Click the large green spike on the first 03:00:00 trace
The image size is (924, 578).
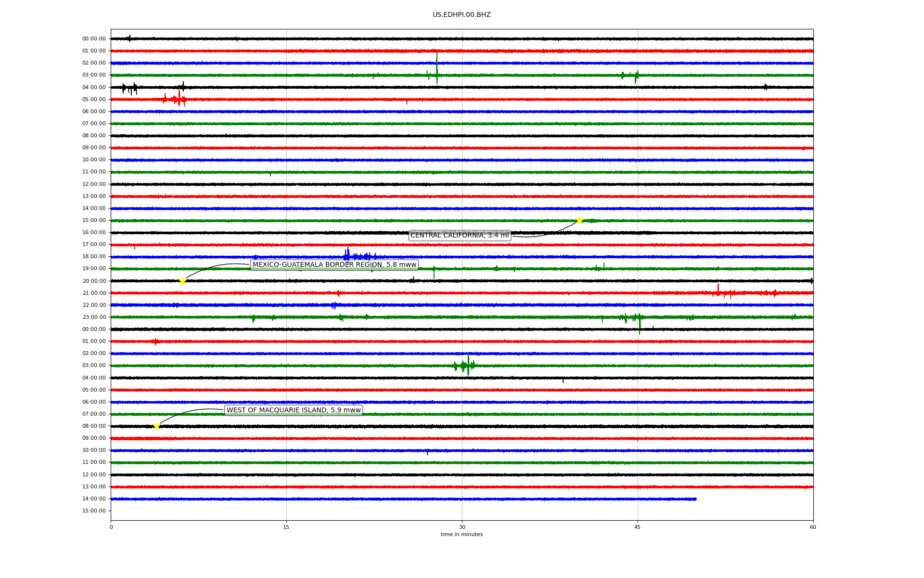pyautogui.click(x=436, y=70)
